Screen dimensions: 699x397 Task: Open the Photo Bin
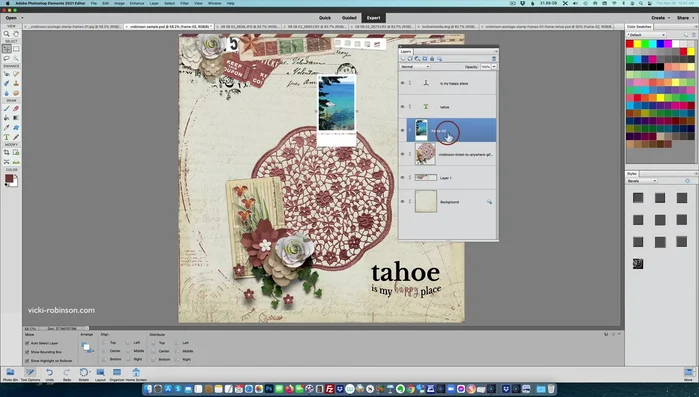coord(10,374)
